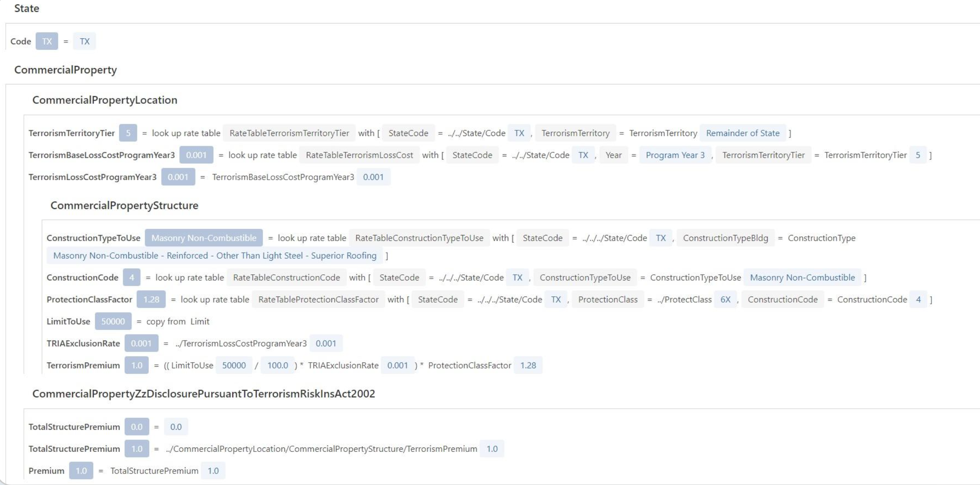Click TotalStructurePremium result badge 0.0

136,427
